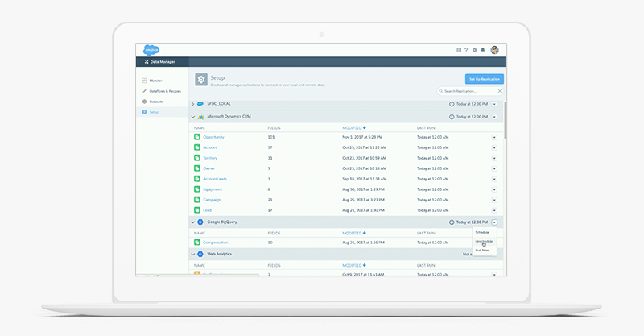The height and width of the screenshot is (336, 644).
Task: Open the settings gear in top bar
Action: coord(474,50)
